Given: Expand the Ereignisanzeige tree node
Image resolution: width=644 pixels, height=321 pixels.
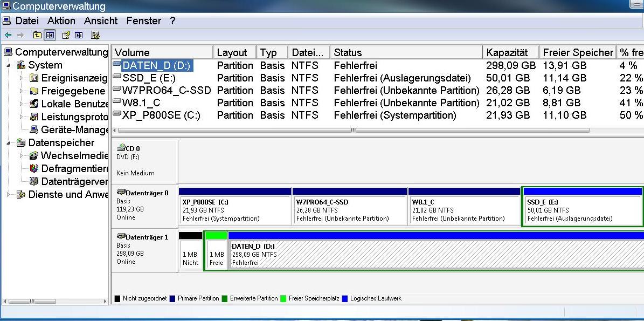Looking at the screenshot, I should [22, 78].
